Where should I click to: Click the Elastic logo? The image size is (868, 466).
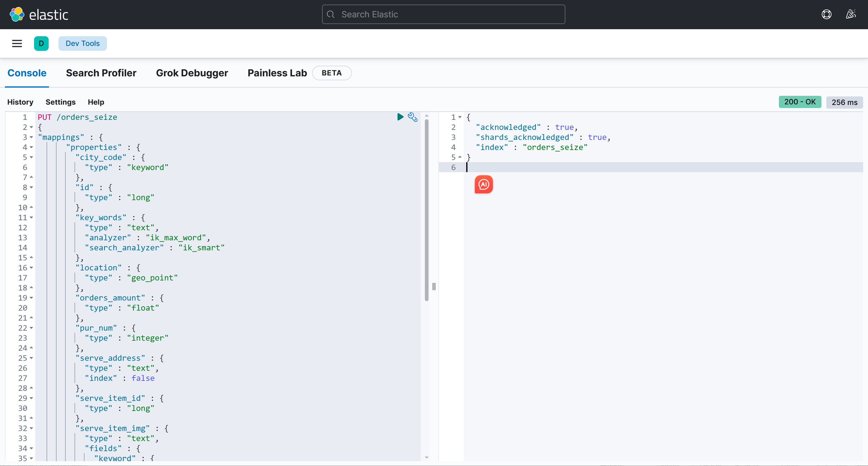coord(39,15)
